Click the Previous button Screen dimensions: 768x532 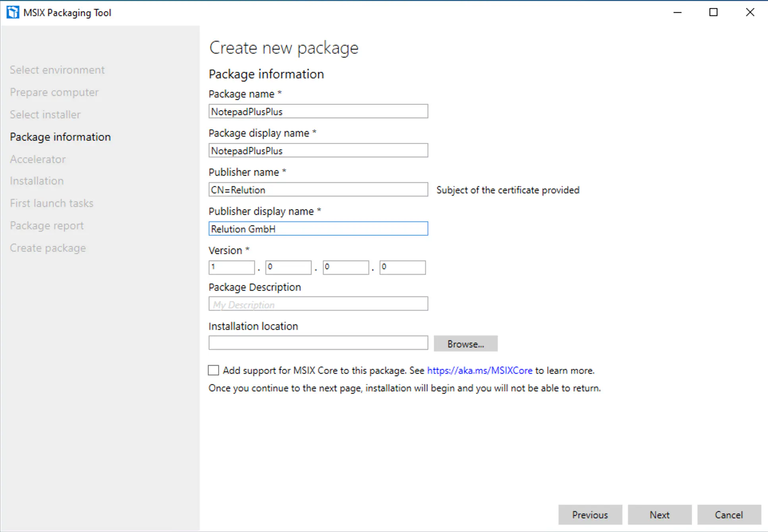590,515
